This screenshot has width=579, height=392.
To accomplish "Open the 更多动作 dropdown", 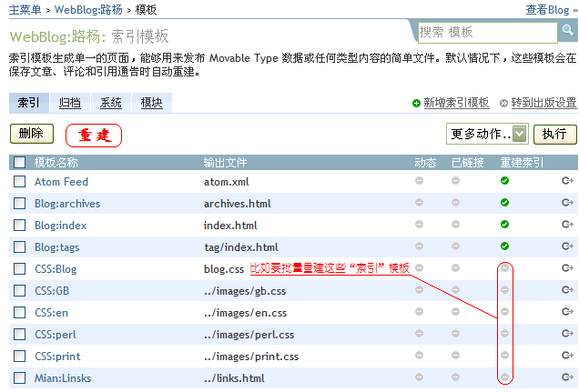I will tap(487, 134).
